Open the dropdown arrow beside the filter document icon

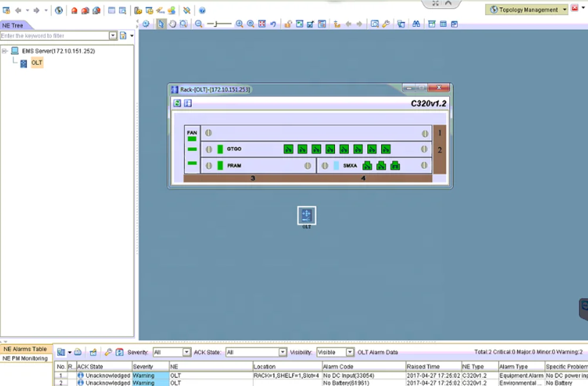132,36
